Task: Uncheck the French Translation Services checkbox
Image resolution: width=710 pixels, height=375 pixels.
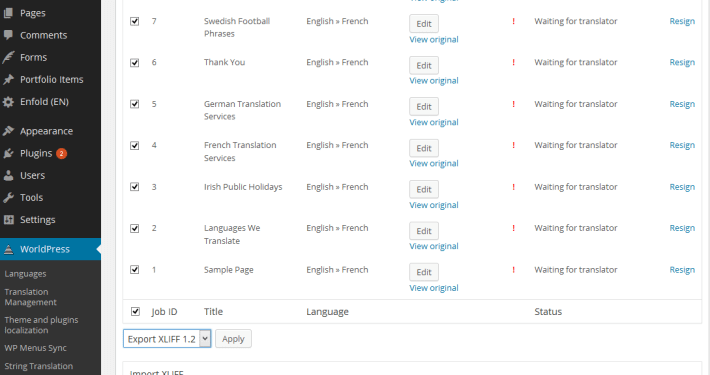Action: tap(134, 145)
